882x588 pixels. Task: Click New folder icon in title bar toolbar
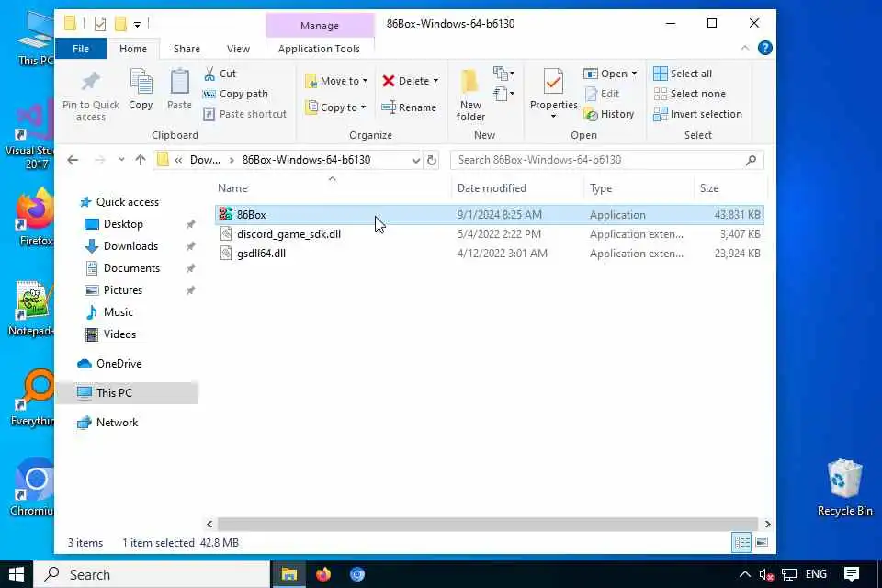[x=120, y=24]
